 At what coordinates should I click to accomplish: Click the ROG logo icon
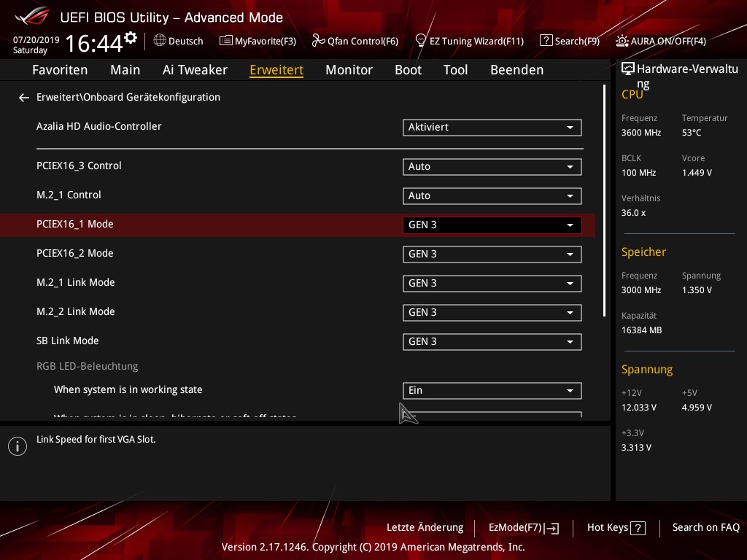click(x=32, y=16)
